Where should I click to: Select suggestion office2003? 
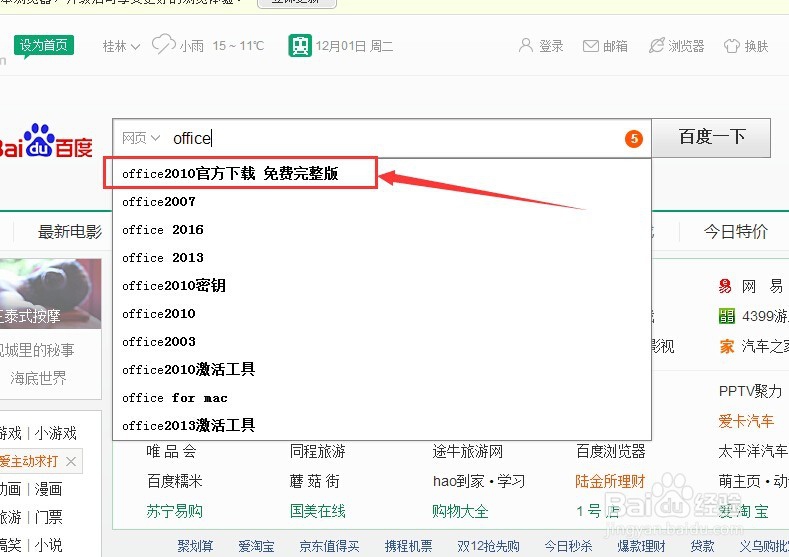point(382,342)
